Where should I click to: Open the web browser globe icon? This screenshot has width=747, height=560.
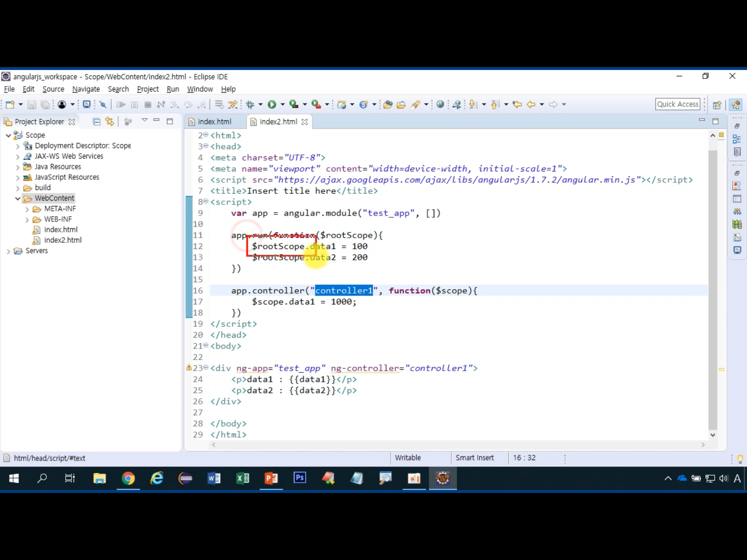click(x=440, y=105)
